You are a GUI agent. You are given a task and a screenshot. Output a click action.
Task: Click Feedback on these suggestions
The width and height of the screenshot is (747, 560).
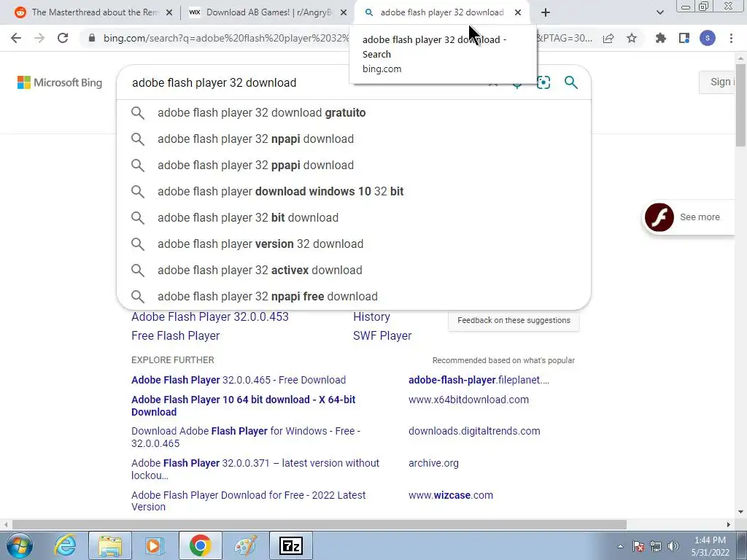pos(514,321)
